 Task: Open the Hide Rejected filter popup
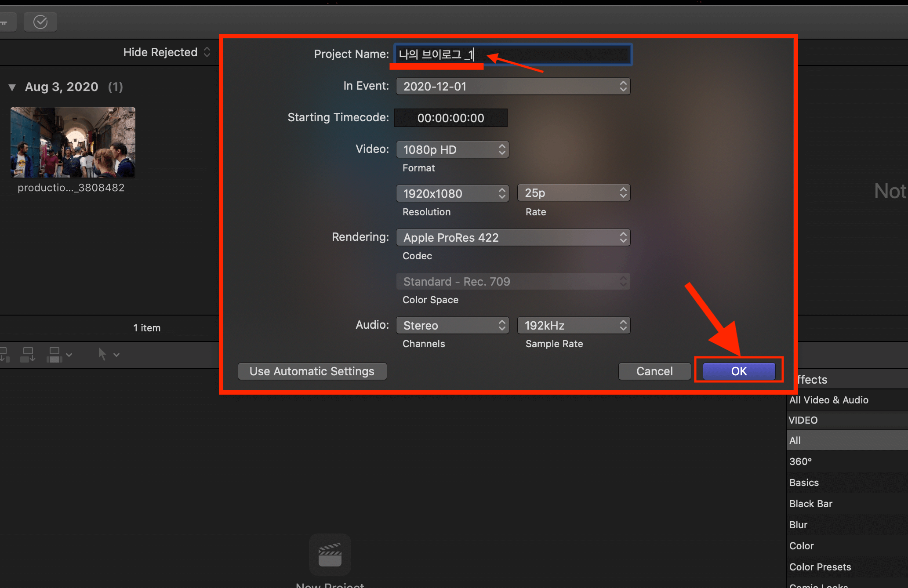(167, 52)
